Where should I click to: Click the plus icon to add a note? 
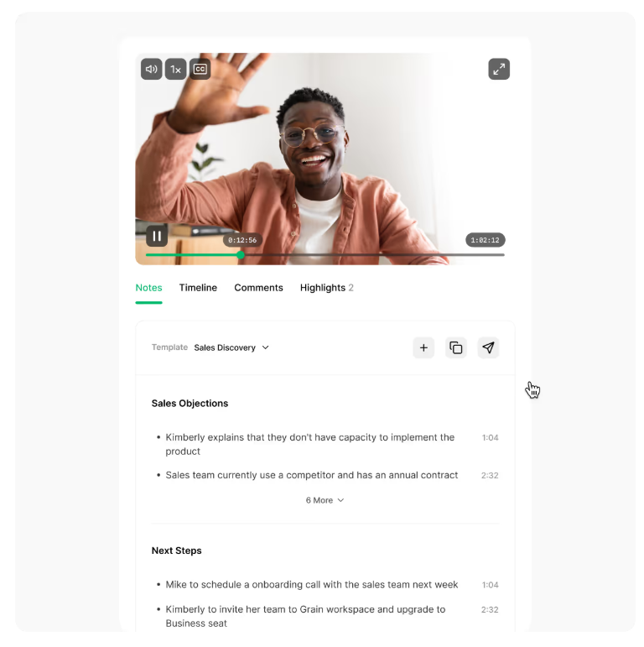pyautogui.click(x=423, y=348)
